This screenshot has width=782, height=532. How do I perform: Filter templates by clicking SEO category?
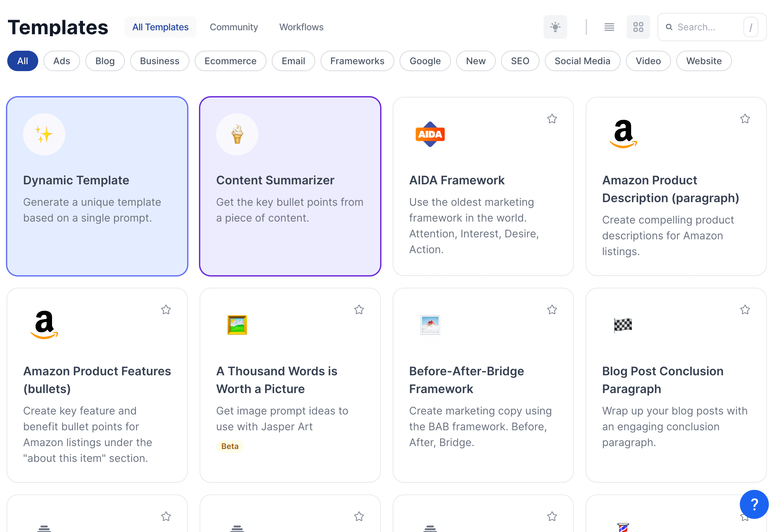[x=519, y=61]
